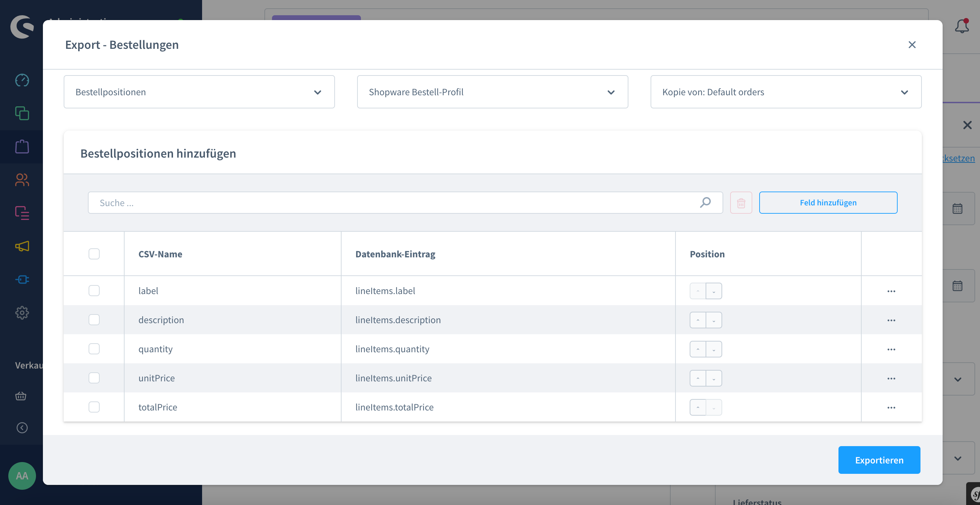Move unitPrice row up

[x=698, y=378]
